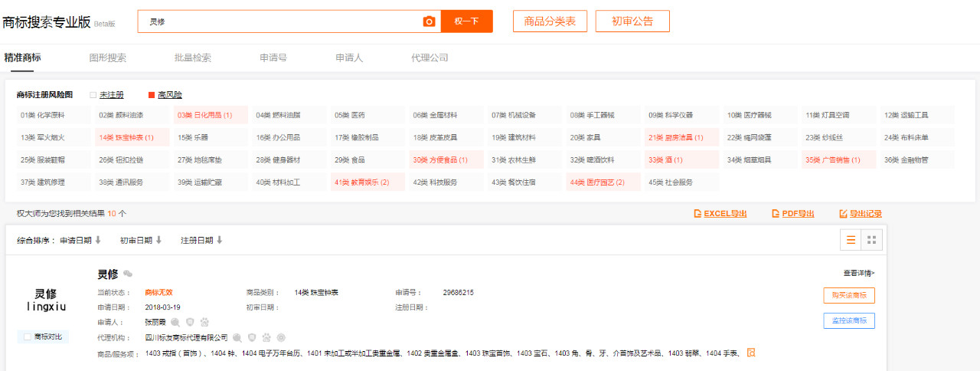The width and height of the screenshot is (980, 371).
Task: Click the search keyword input field
Action: click(x=279, y=21)
